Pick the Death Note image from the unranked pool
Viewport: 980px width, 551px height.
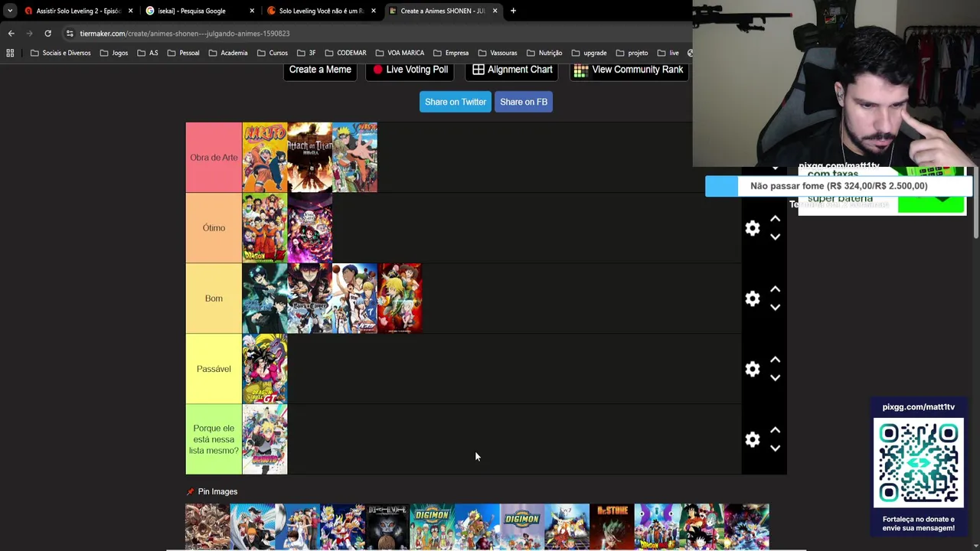coord(387,527)
